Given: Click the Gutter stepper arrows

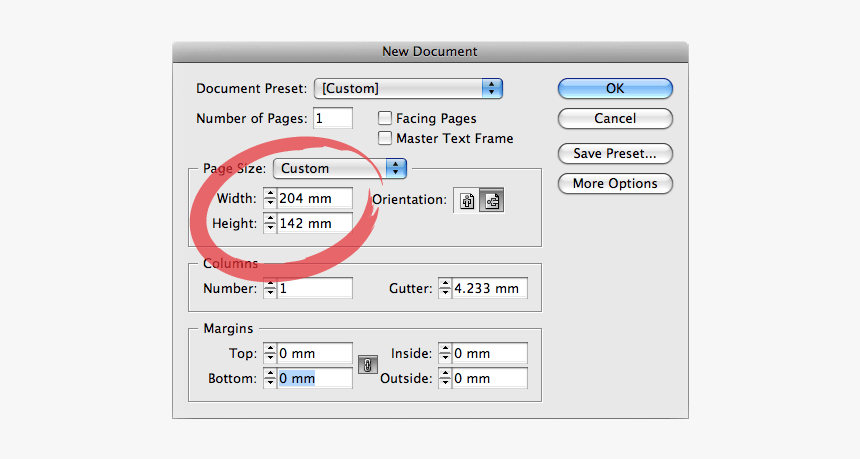Looking at the screenshot, I should tap(445, 288).
